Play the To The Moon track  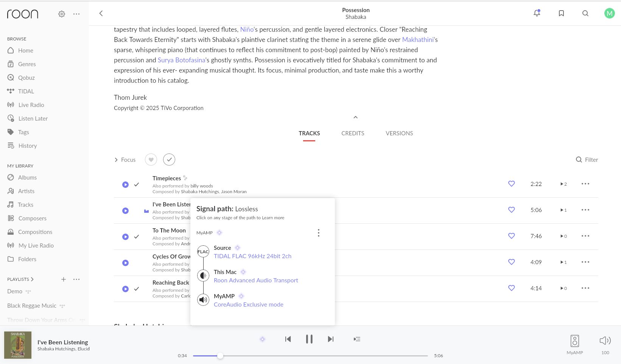pos(125,237)
